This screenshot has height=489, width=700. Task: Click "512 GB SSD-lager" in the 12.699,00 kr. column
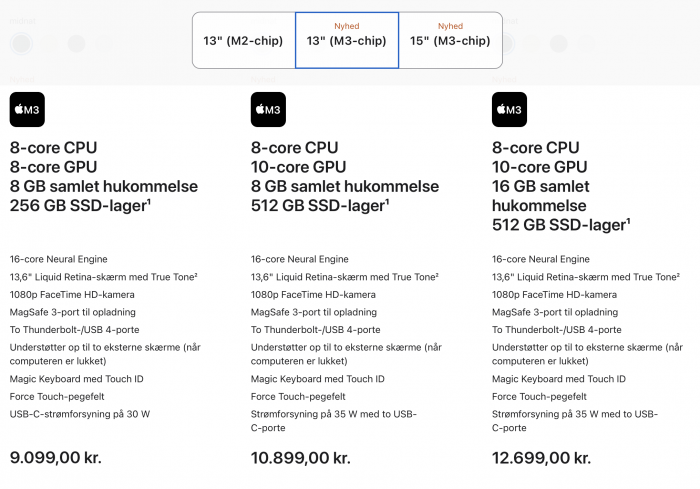[x=561, y=225]
